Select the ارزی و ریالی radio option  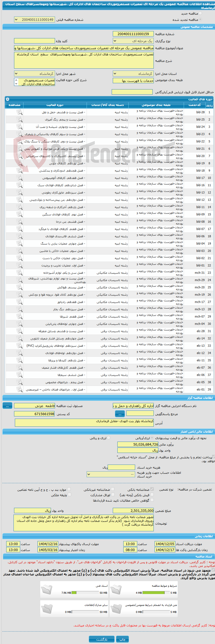tap(109, 438)
